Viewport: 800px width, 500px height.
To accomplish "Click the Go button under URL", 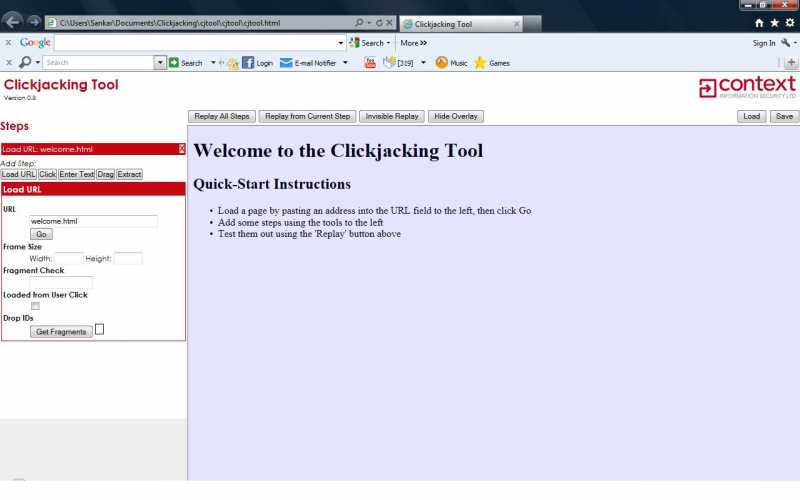I will pyautogui.click(x=41, y=234).
